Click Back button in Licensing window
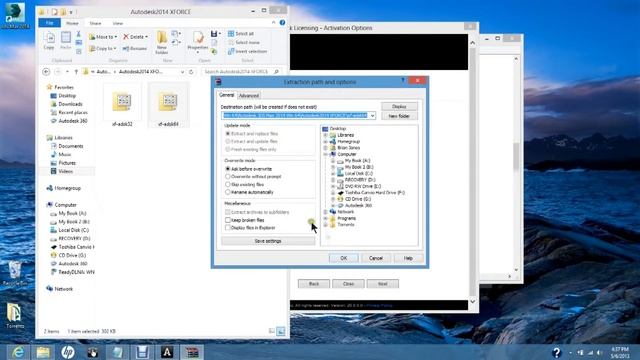Screen dimensions: 640x360 [314, 284]
